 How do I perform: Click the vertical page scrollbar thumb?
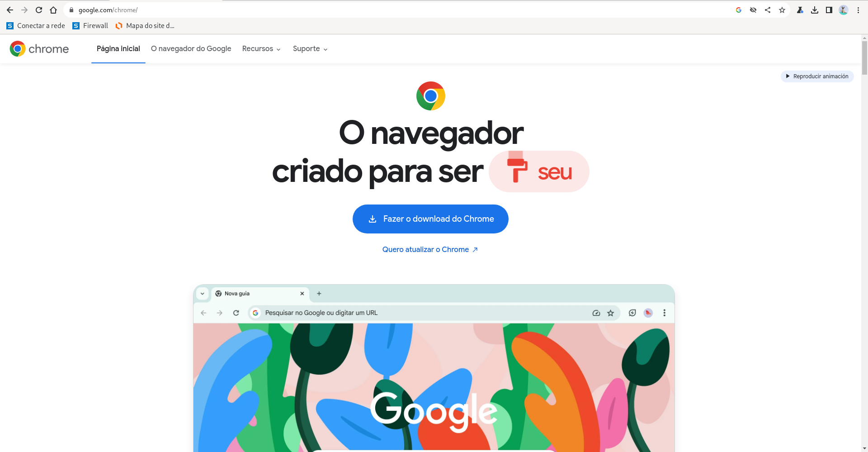[x=864, y=57]
